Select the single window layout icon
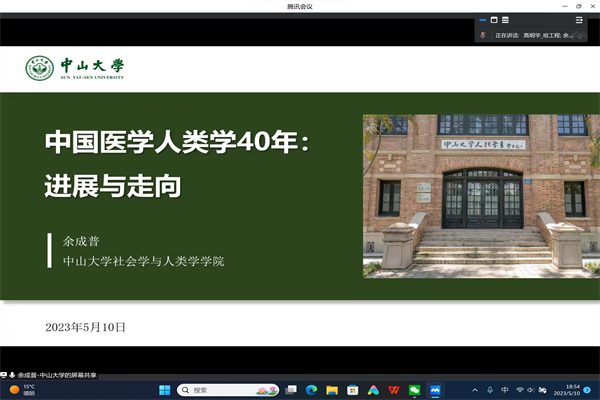This screenshot has height=400, width=600. (494, 19)
